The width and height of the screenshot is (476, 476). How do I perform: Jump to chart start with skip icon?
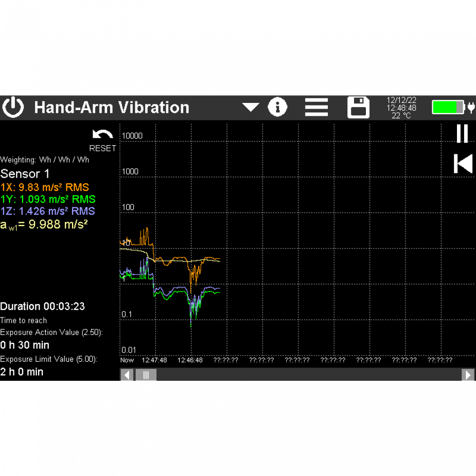tap(463, 163)
